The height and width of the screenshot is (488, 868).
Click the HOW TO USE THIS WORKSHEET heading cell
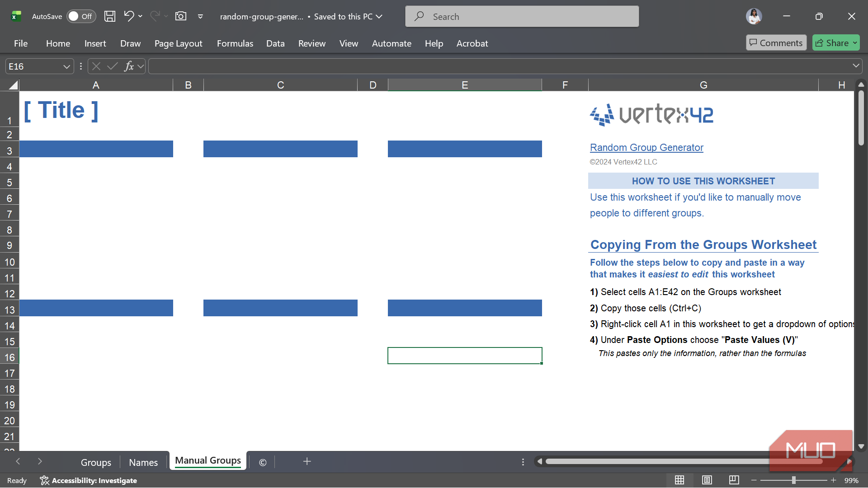(x=703, y=181)
